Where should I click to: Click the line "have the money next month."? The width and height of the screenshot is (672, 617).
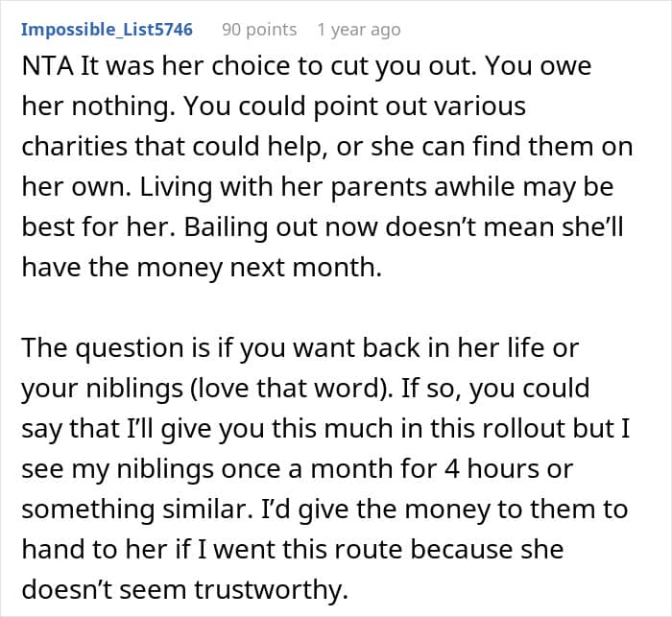[202, 268]
